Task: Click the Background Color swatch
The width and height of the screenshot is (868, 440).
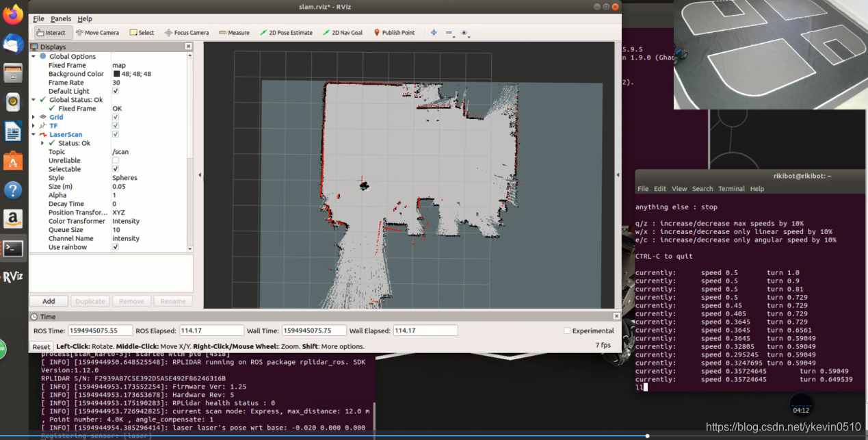Action: point(116,74)
